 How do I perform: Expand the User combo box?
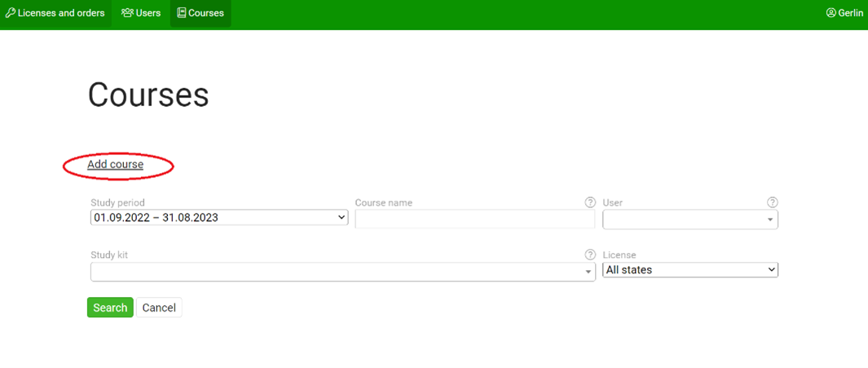[690, 219]
